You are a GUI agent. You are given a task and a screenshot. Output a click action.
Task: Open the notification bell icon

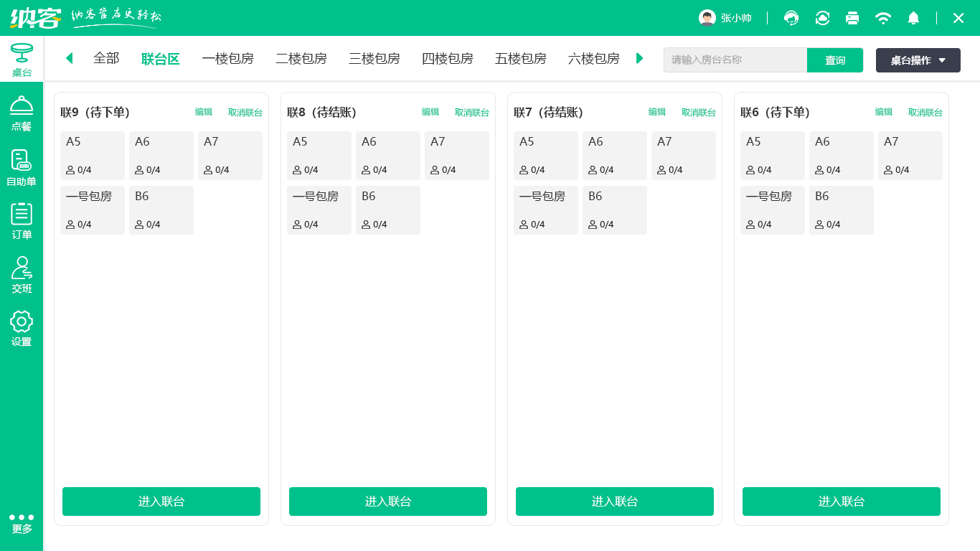click(x=913, y=17)
